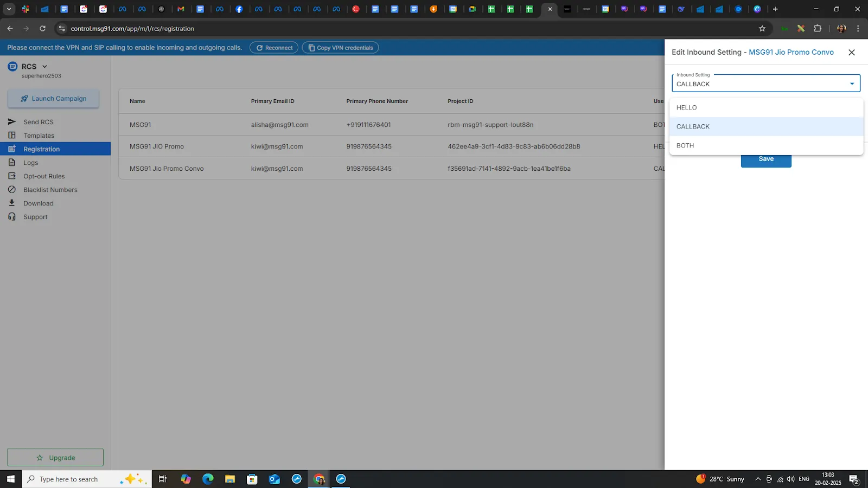Click the Windows taskbar search box

click(87, 479)
